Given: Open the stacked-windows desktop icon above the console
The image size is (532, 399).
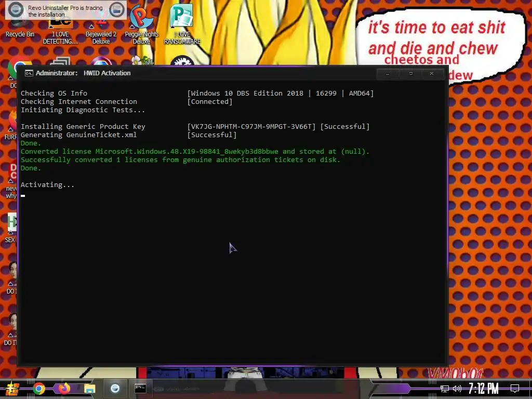Looking at the screenshot, I should click(x=60, y=61).
